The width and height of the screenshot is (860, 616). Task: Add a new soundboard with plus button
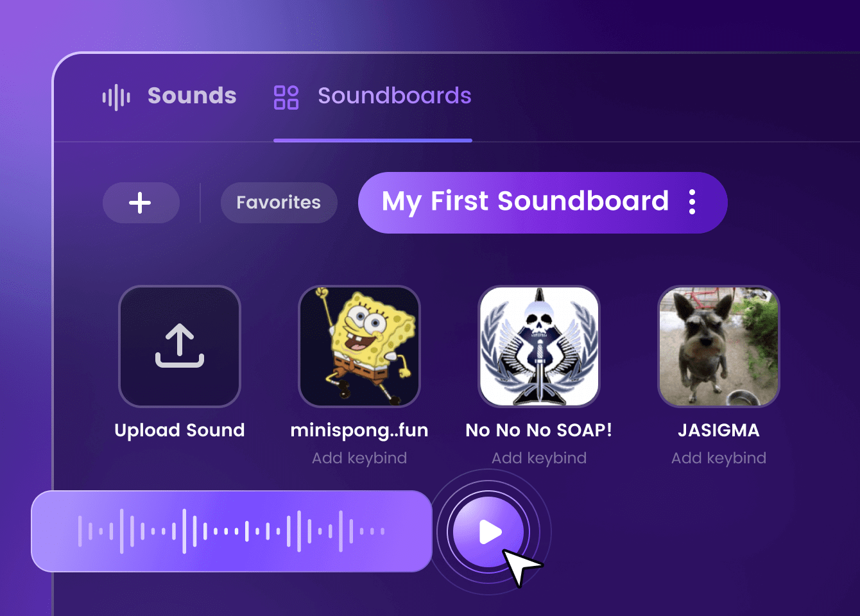[x=141, y=203]
